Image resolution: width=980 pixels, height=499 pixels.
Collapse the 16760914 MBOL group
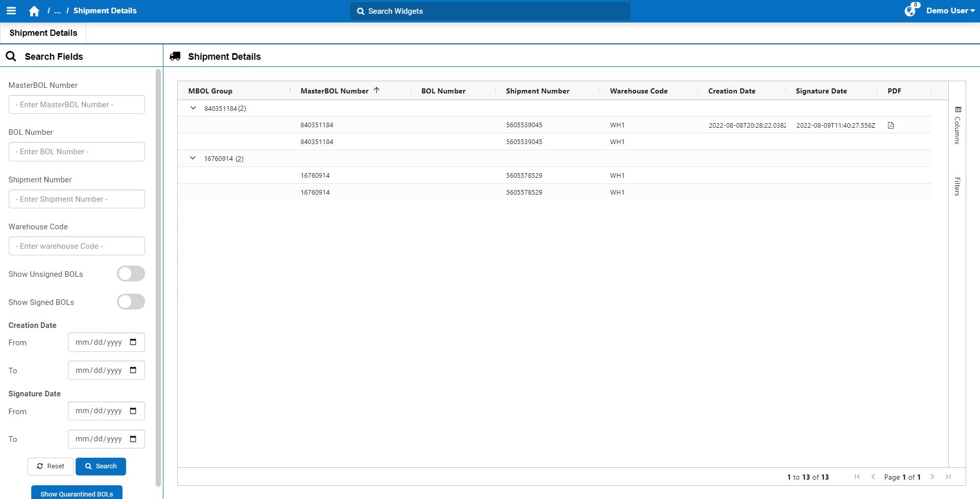193,158
